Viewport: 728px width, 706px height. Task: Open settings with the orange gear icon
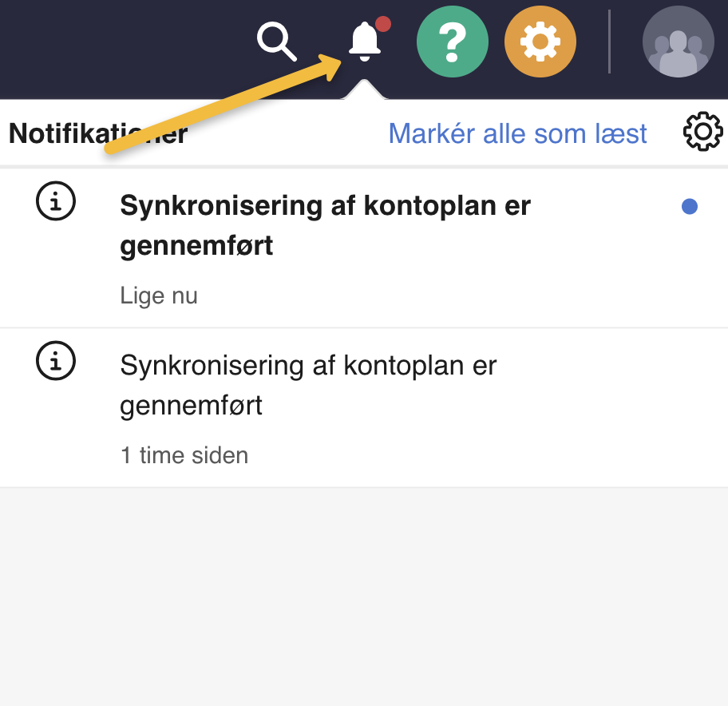tap(540, 42)
